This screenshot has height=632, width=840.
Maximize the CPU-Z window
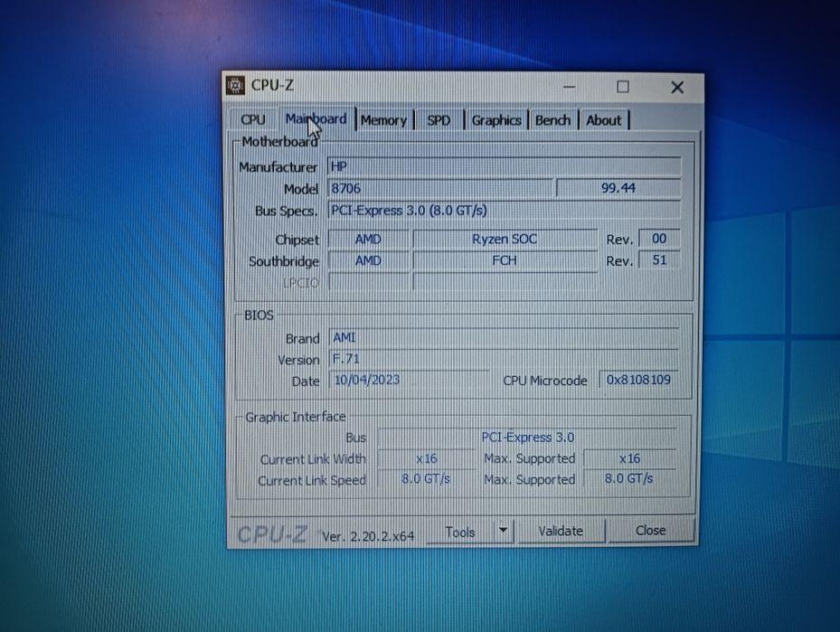[x=622, y=87]
